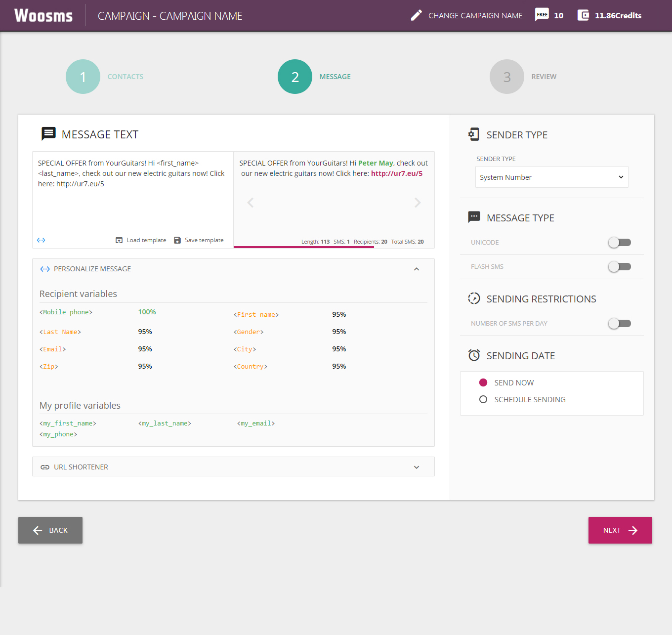Click the Load template icon
The width and height of the screenshot is (672, 635).
(x=119, y=240)
